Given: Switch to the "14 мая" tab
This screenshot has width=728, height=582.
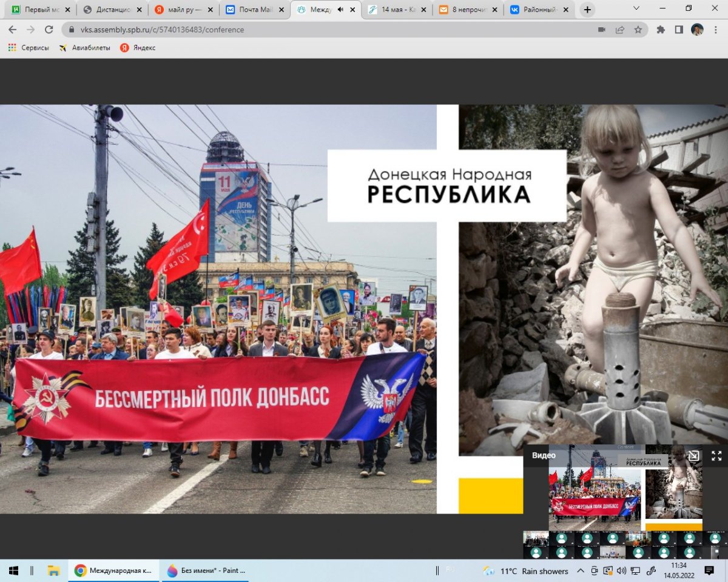Looking at the screenshot, I should pos(397,10).
